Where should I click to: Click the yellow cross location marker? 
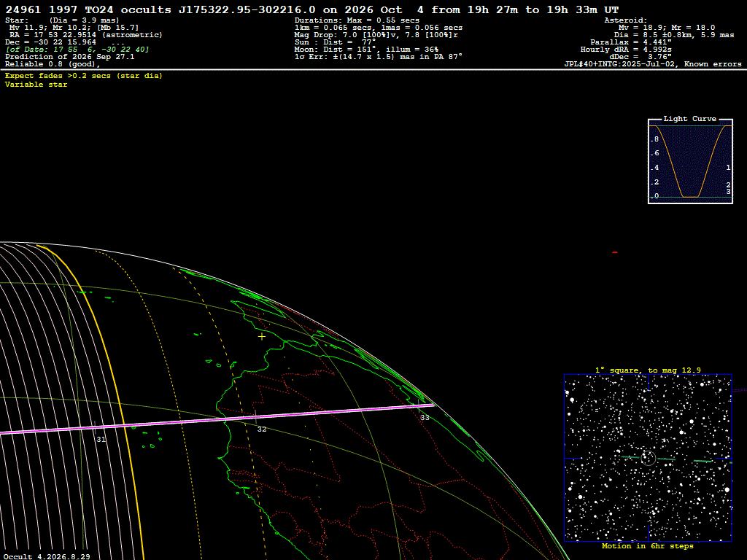(262, 337)
